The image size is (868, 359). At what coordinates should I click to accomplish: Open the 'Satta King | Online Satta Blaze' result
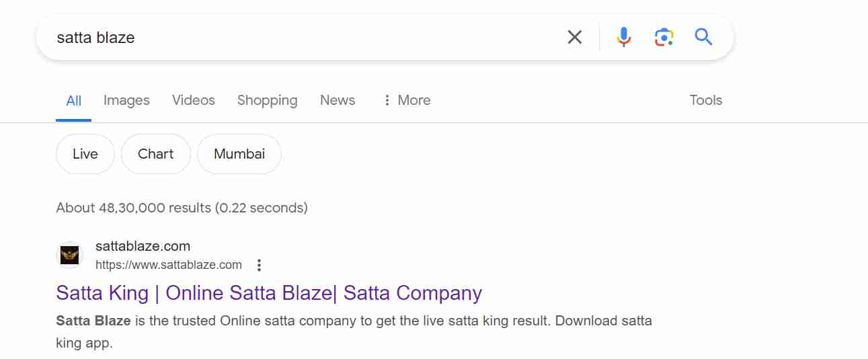click(x=269, y=293)
